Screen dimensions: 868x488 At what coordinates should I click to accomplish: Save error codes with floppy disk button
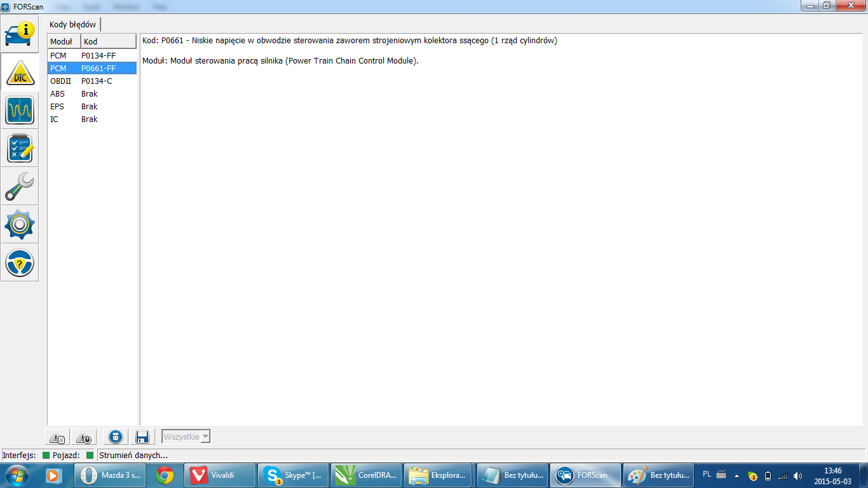point(142,437)
